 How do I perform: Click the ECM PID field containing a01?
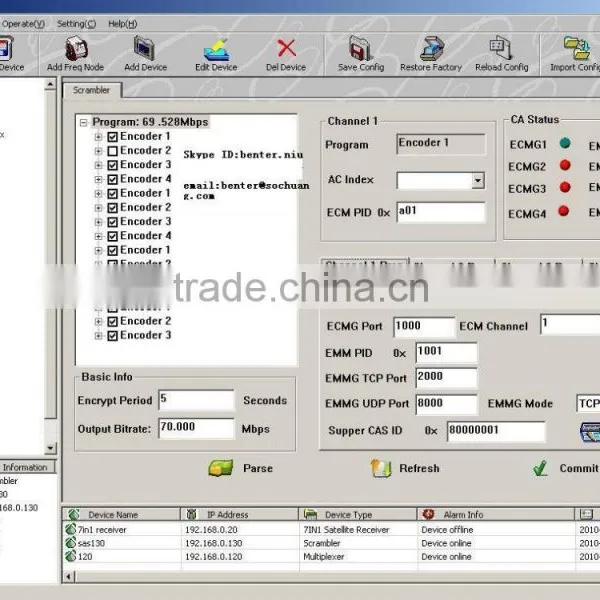click(440, 212)
